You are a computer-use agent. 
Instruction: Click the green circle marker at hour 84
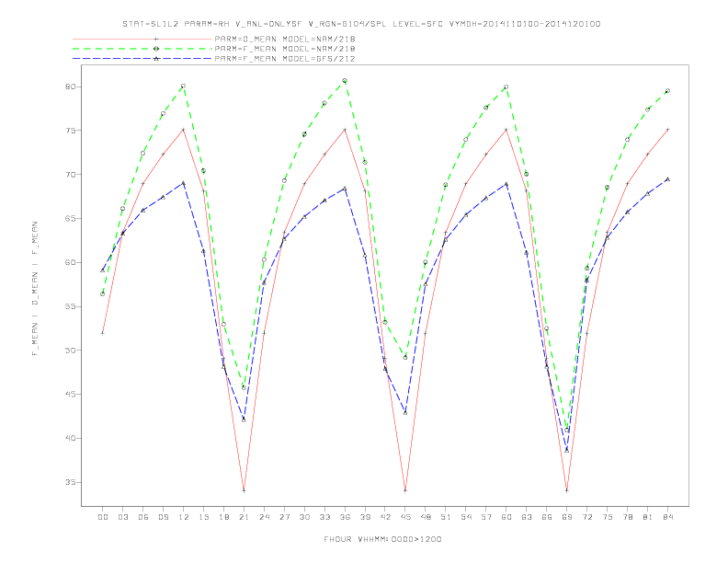pos(667,91)
